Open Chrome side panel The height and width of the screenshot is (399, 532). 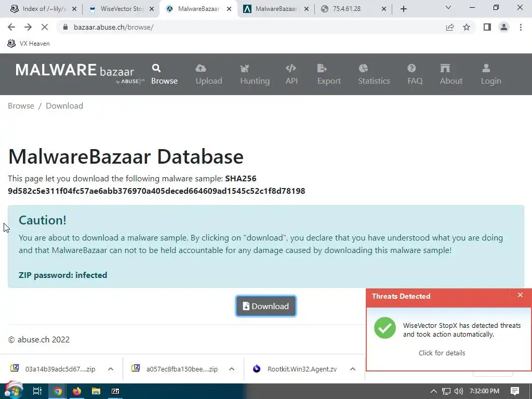487,27
